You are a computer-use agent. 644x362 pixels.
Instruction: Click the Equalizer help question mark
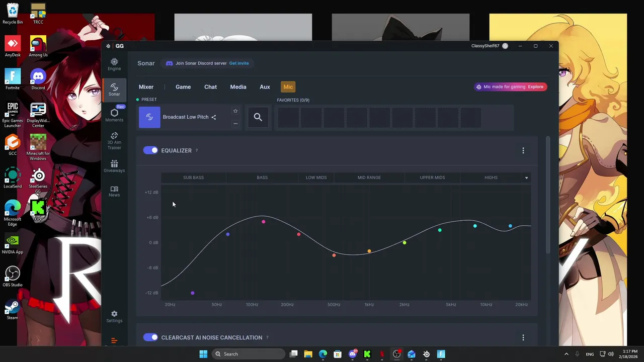[x=197, y=150]
